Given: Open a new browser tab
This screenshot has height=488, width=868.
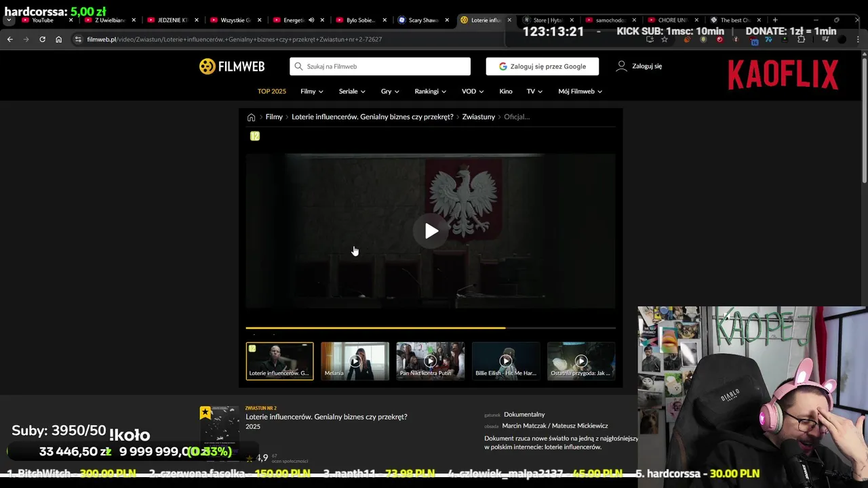Looking at the screenshot, I should coord(775,20).
